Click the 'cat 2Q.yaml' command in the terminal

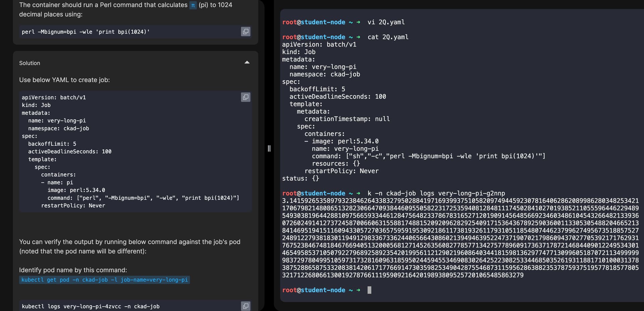[x=388, y=37]
